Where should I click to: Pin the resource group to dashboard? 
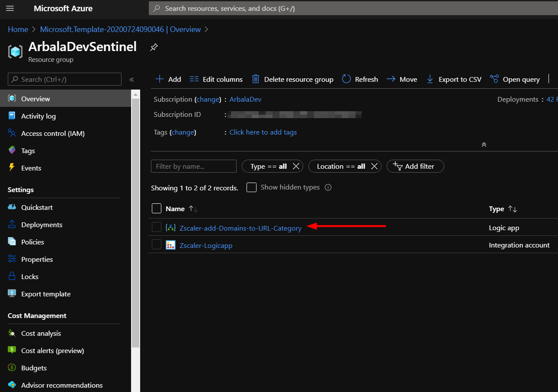(x=154, y=48)
